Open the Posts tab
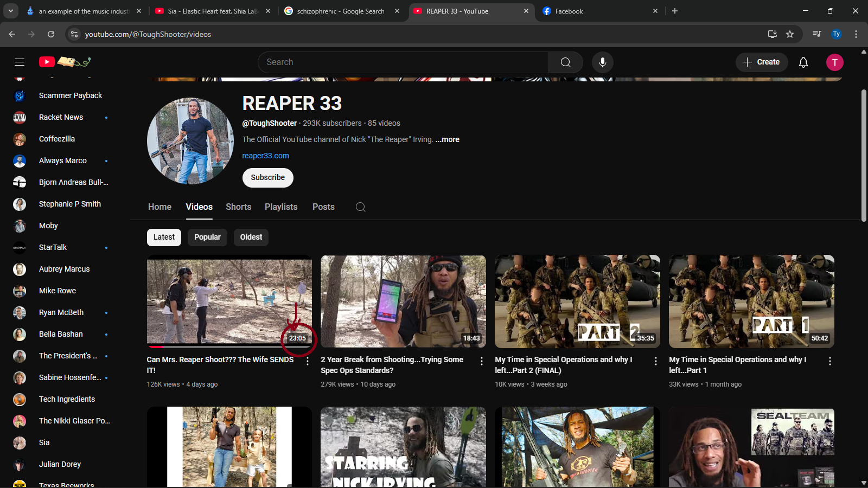This screenshot has width=868, height=488. [x=323, y=207]
